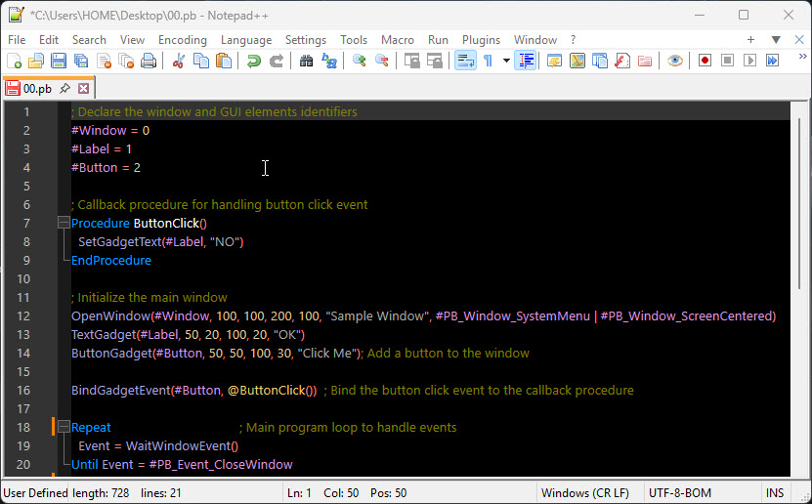The image size is (812, 504).
Task: Open tab list with black triangle
Action: click(x=776, y=40)
